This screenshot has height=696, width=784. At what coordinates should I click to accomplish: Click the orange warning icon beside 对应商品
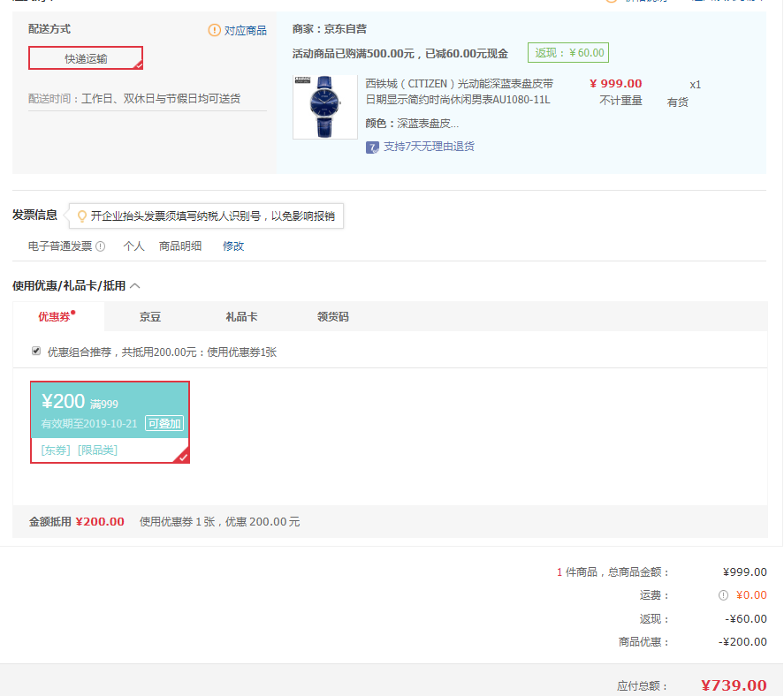coord(214,30)
